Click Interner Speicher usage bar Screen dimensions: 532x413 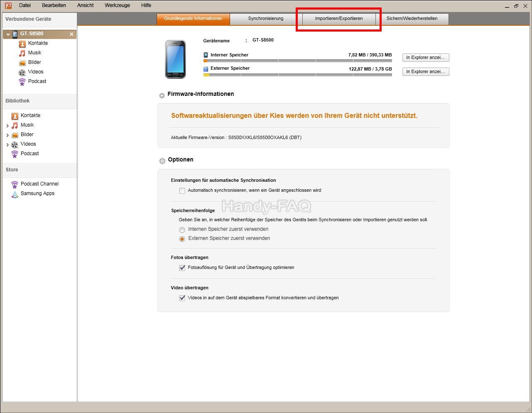(x=298, y=61)
